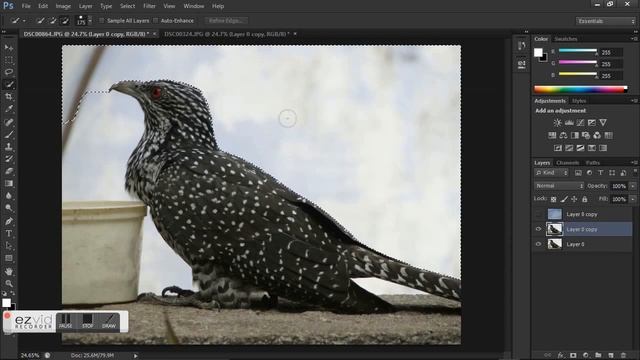
Task: Select the Rectangle shape tool
Action: point(9,258)
